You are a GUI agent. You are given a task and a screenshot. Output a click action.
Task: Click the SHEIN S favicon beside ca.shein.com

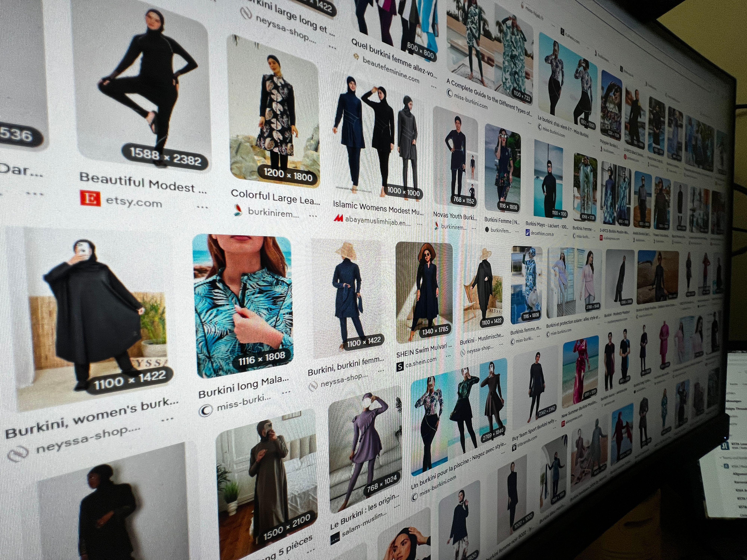tap(400, 367)
